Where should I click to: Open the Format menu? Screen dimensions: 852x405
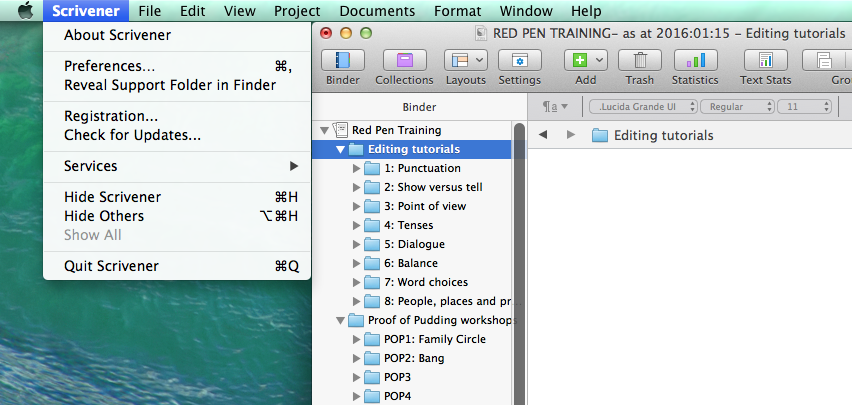pyautogui.click(x=458, y=11)
